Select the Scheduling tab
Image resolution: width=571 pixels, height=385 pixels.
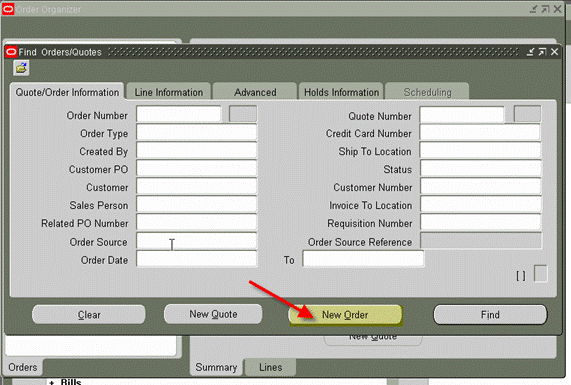coord(427,92)
